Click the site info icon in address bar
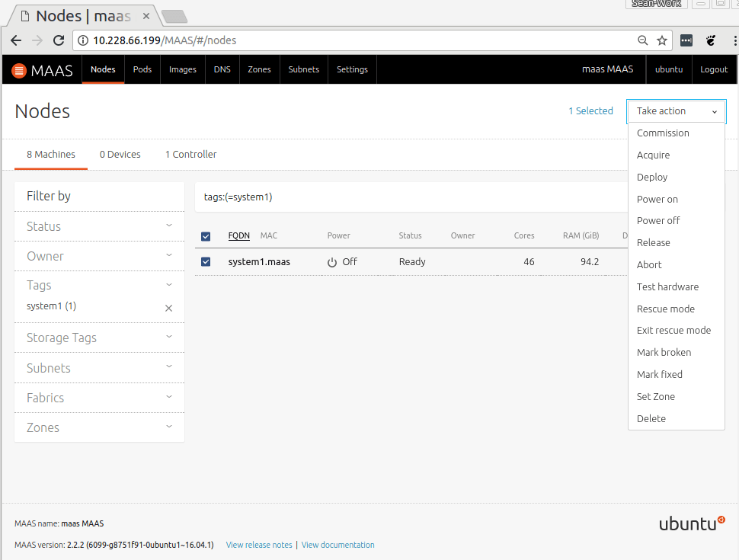 pos(83,40)
